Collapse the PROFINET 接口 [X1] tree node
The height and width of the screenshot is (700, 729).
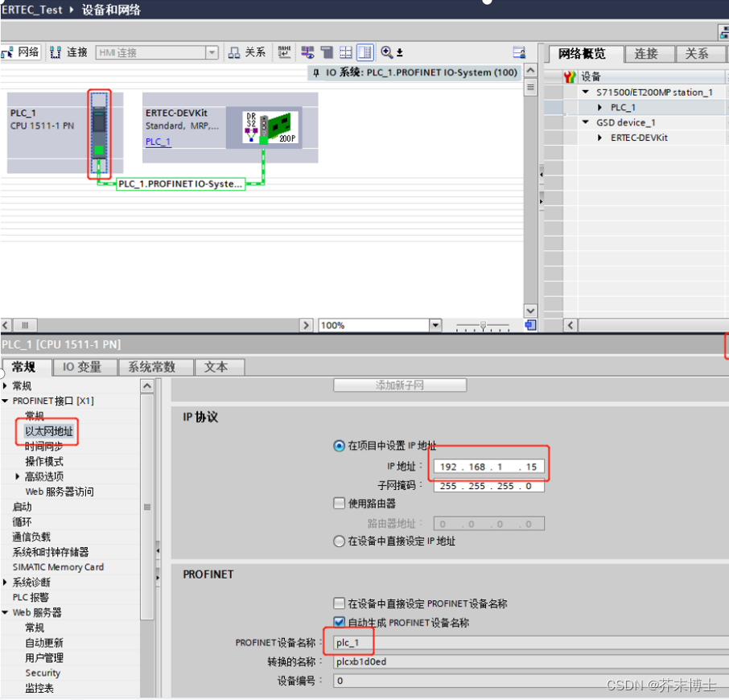click(5, 401)
